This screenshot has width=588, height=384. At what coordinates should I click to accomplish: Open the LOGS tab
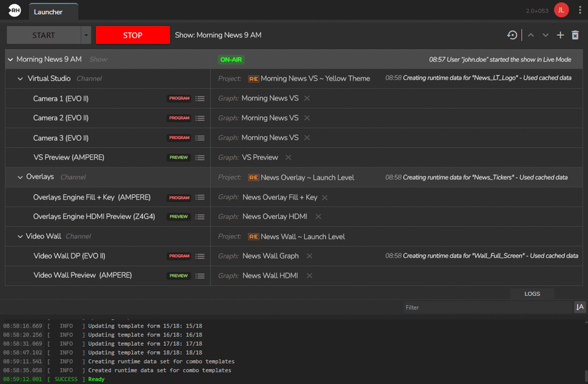(532, 294)
